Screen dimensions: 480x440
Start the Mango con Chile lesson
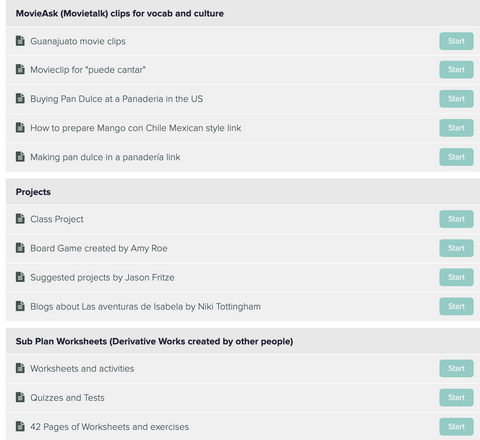click(x=456, y=128)
